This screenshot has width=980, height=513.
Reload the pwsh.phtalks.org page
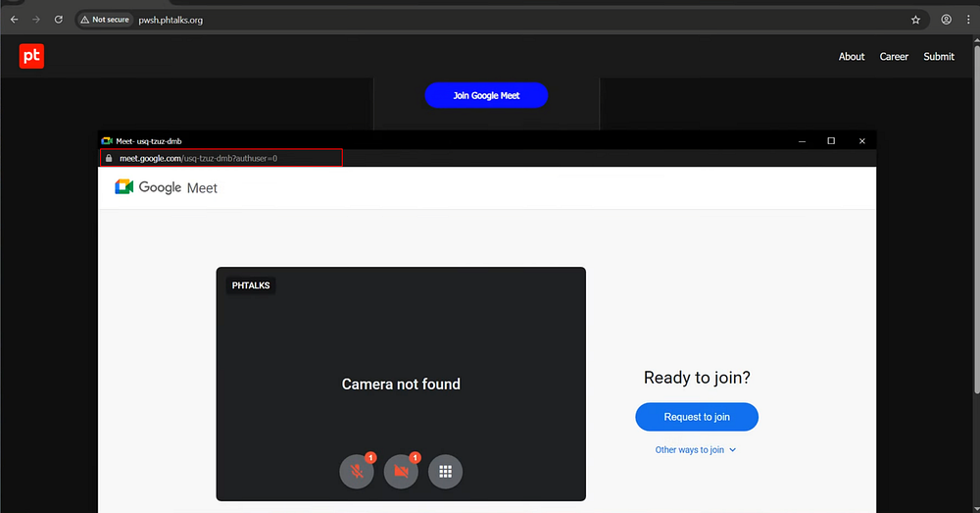click(x=58, y=20)
